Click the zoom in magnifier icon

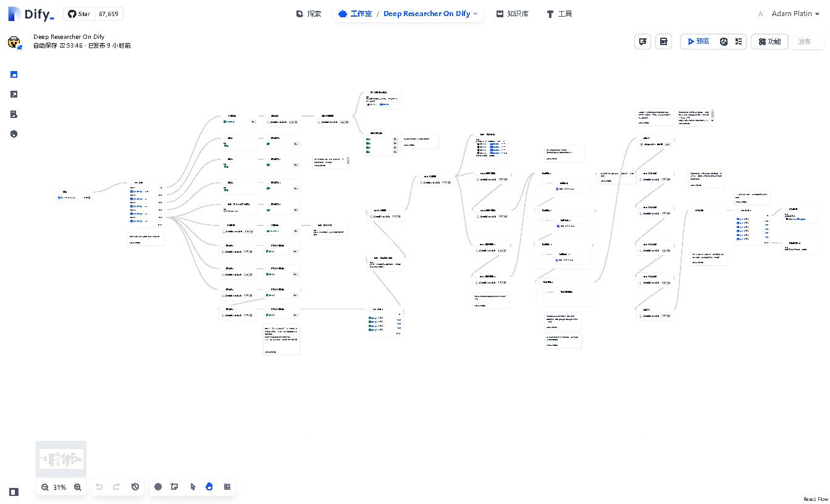click(x=78, y=487)
